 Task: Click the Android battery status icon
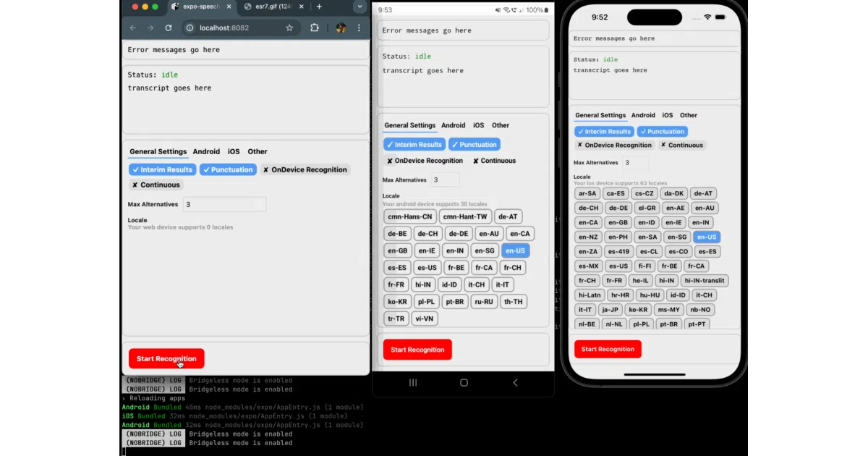pyautogui.click(x=547, y=10)
